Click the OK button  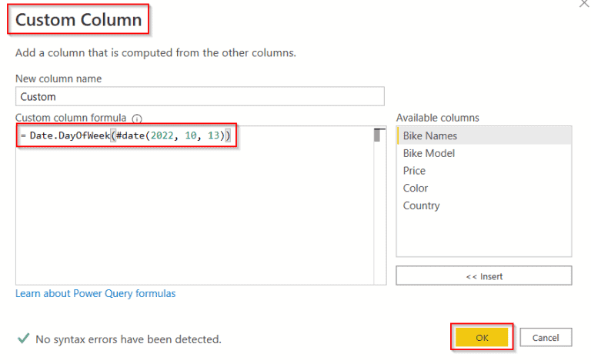[x=482, y=337]
